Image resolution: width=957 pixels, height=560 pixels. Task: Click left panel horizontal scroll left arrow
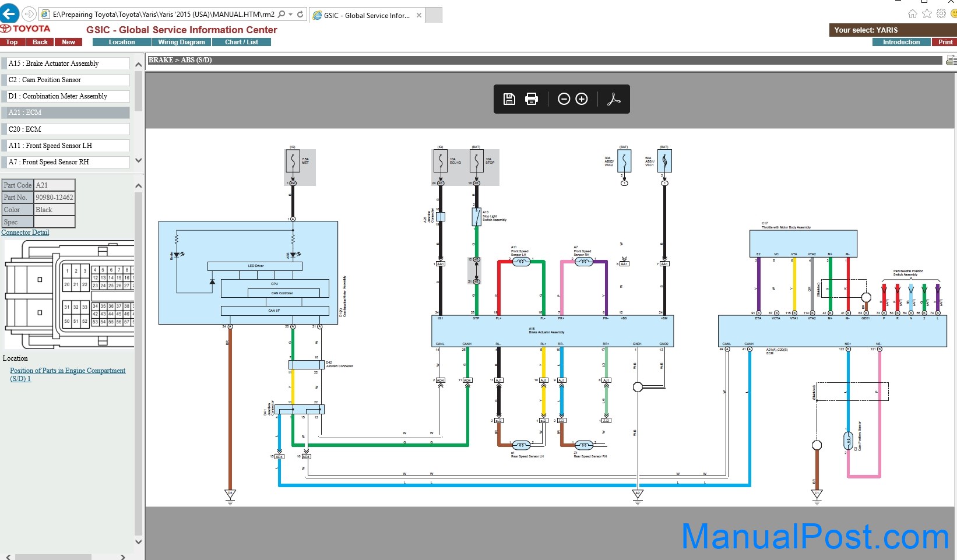point(8,557)
